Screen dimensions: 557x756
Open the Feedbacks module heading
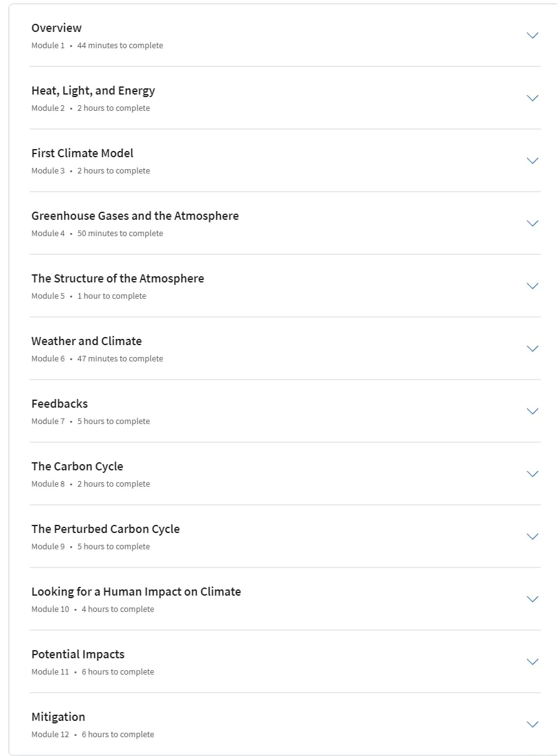(x=59, y=403)
